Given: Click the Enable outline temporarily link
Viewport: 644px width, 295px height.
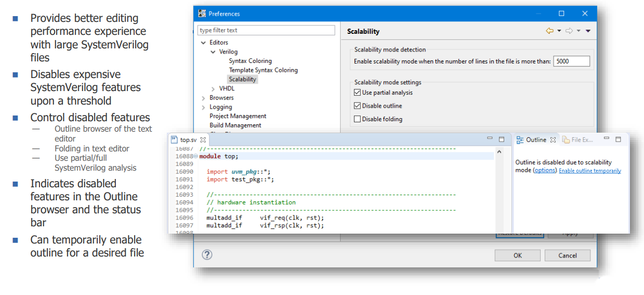Looking at the screenshot, I should coord(589,171).
